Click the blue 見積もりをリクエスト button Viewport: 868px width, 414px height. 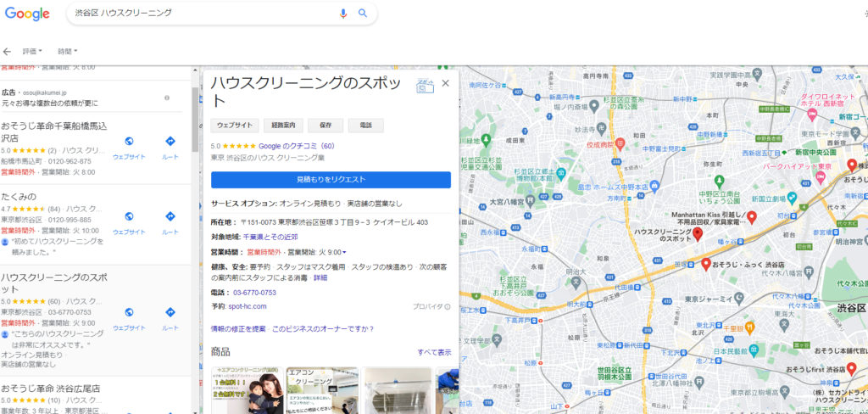[x=331, y=180]
